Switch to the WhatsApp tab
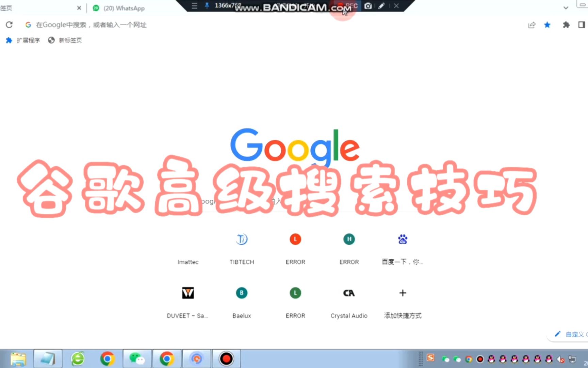 pyautogui.click(x=118, y=8)
